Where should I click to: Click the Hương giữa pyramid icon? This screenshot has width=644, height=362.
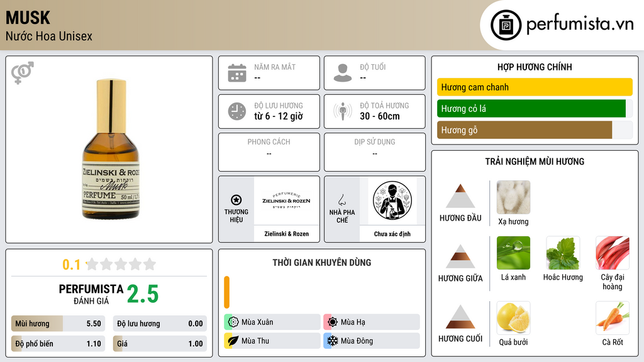tap(460, 256)
